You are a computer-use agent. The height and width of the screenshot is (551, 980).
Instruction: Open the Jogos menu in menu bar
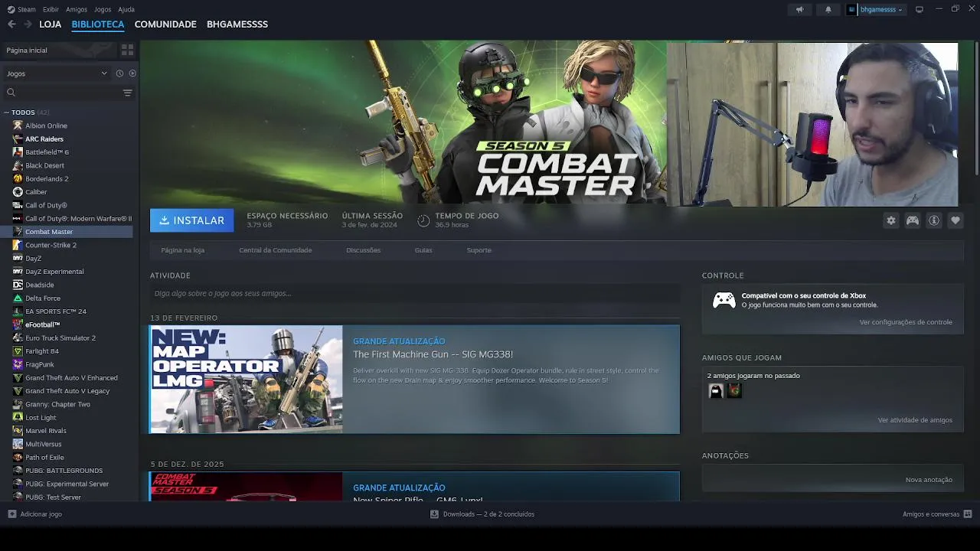coord(103,9)
